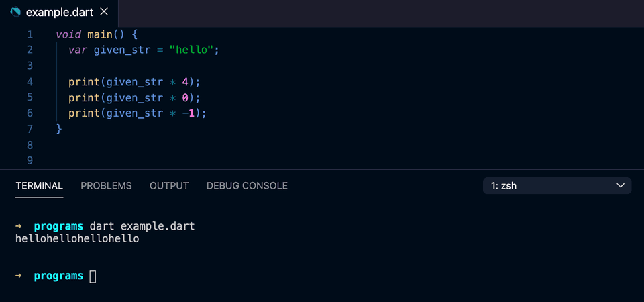Click line number 1 in the gutter
The image size is (644, 302).
[30, 34]
